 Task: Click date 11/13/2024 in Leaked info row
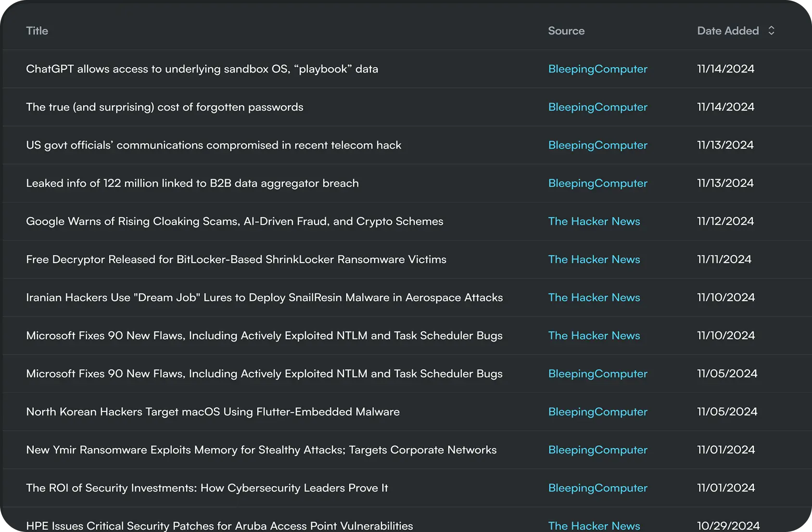click(x=725, y=183)
